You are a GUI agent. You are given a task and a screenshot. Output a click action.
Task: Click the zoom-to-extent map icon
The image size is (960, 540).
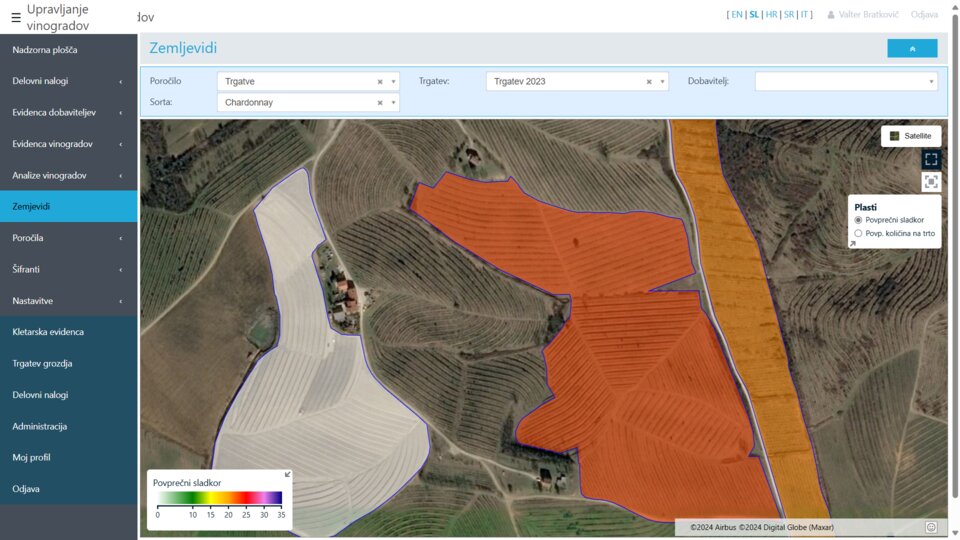[931, 181]
